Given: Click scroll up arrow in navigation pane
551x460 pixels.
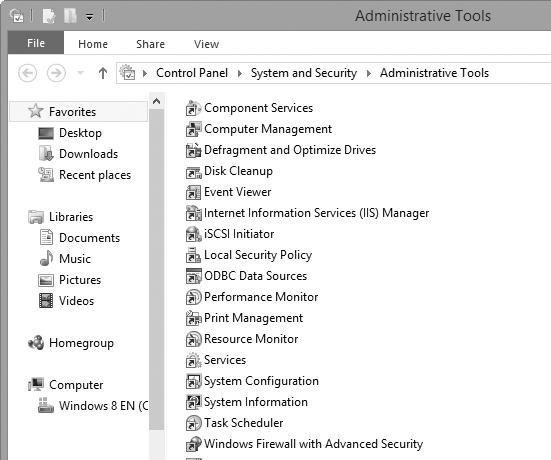Looking at the screenshot, I should [x=157, y=102].
